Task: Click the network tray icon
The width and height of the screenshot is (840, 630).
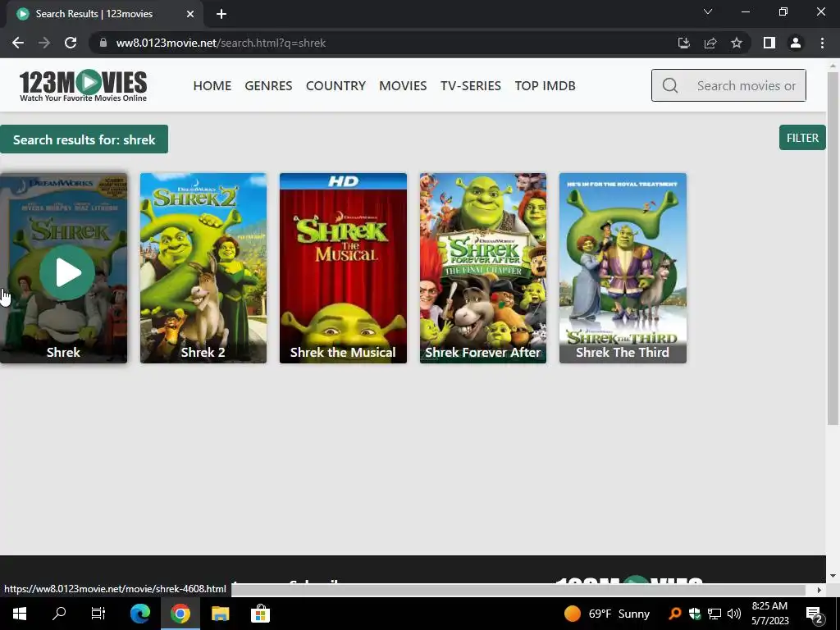Action: (x=714, y=614)
